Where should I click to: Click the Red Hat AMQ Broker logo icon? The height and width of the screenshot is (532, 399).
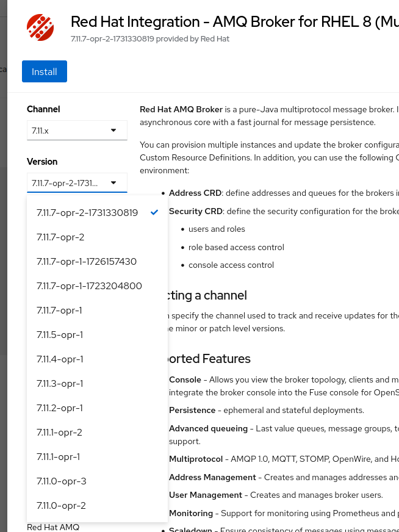click(x=40, y=27)
